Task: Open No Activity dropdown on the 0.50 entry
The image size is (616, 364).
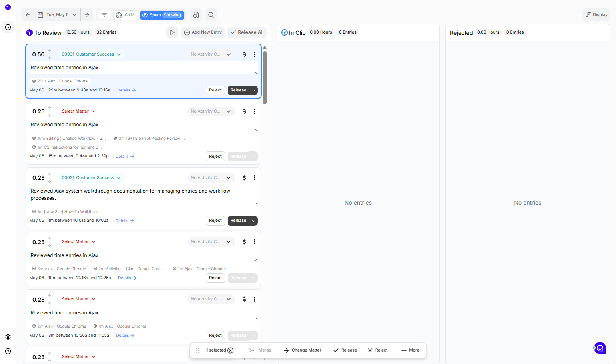Action: coord(211,54)
